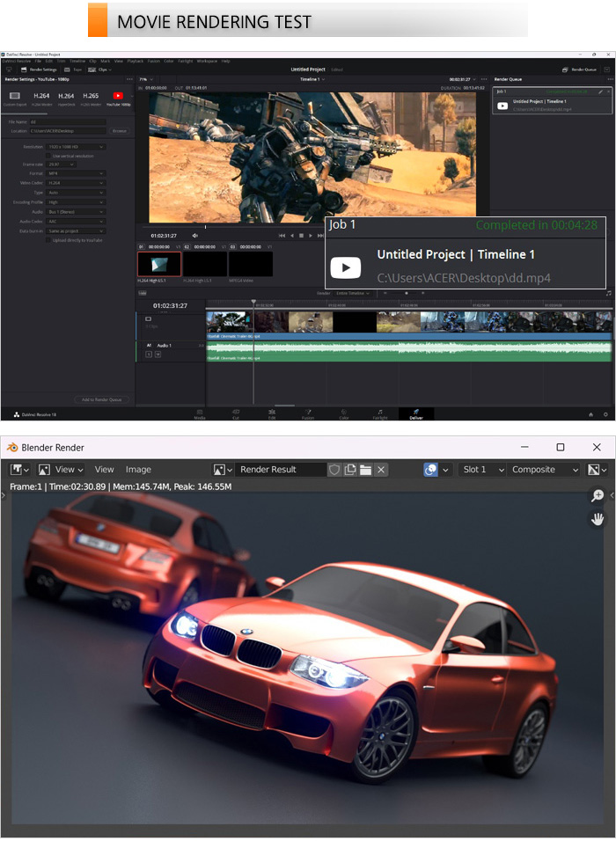Click the timeline zoom slider handle

pyautogui.click(x=407, y=294)
